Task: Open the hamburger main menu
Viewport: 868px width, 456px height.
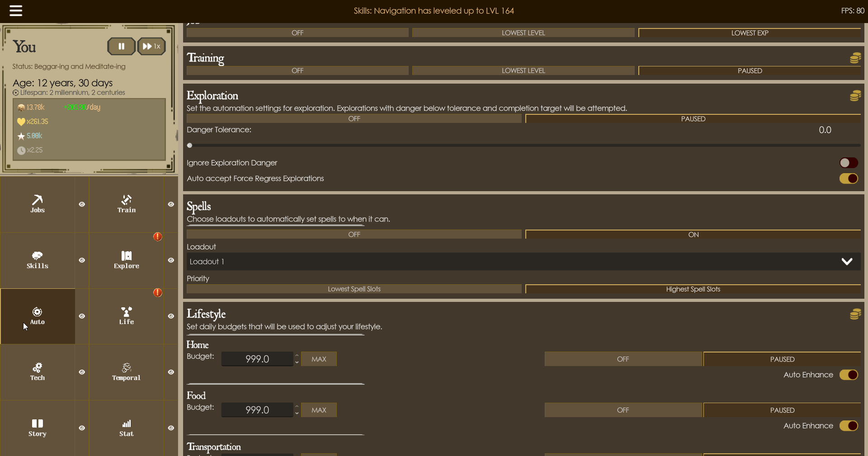Action: pos(16,11)
